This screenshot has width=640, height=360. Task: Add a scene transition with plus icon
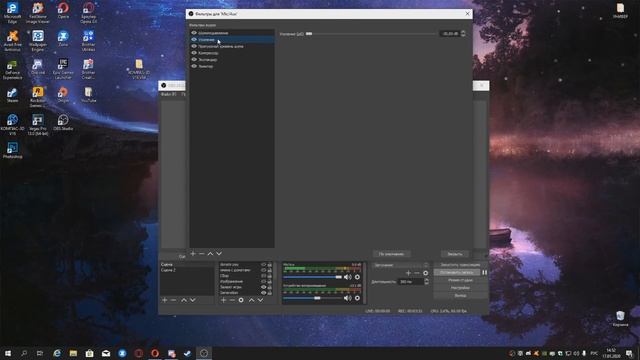click(409, 273)
